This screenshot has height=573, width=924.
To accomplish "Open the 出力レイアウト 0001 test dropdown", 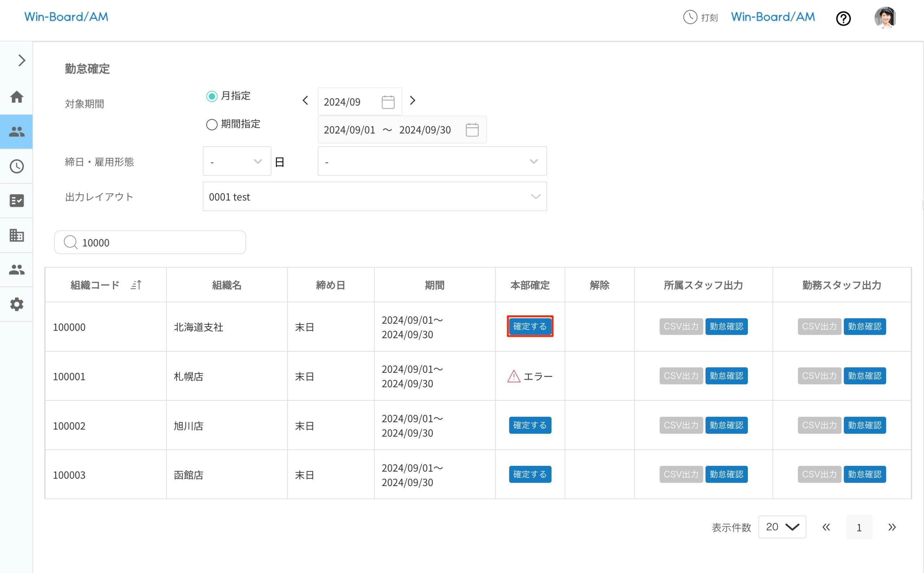I will click(374, 197).
